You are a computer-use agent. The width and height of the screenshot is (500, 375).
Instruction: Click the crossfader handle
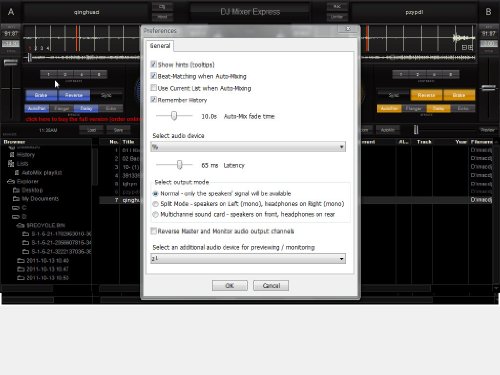416,130
